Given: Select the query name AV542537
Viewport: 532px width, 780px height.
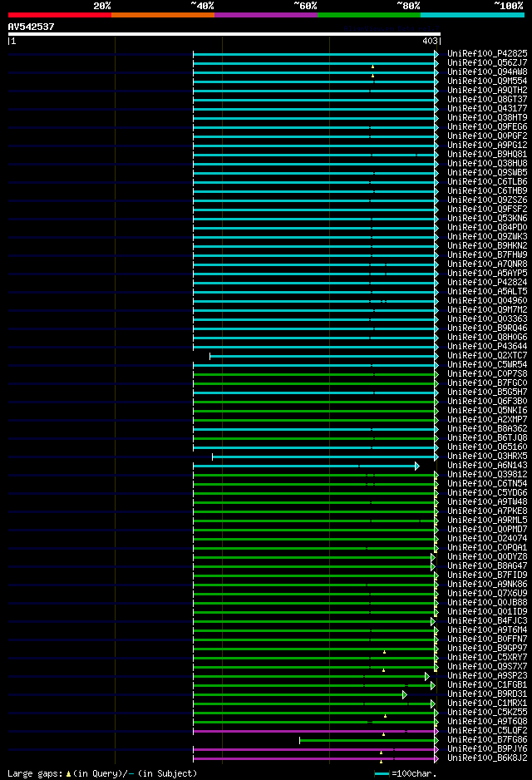Looking at the screenshot, I should point(31,27).
